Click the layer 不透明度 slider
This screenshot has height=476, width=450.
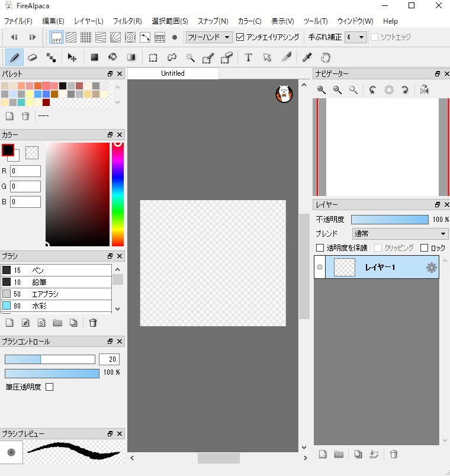click(390, 220)
